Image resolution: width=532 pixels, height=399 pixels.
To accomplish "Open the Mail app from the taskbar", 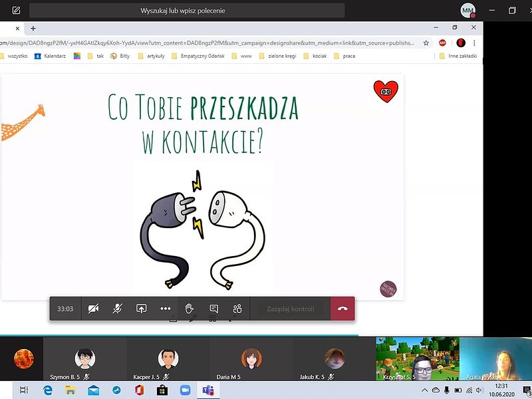I will 93,390.
